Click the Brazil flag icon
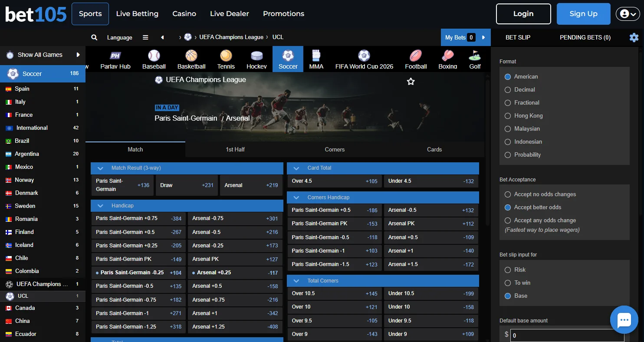 [8, 141]
